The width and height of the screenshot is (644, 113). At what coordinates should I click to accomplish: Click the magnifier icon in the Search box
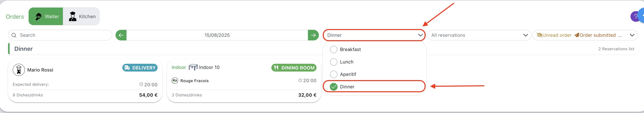point(14,35)
